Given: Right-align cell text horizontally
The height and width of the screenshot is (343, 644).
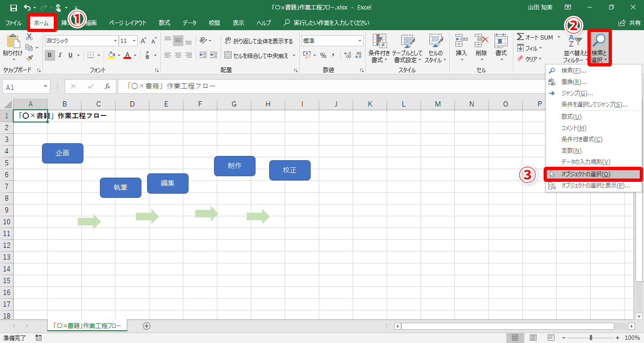Looking at the screenshot, I should coord(189,55).
